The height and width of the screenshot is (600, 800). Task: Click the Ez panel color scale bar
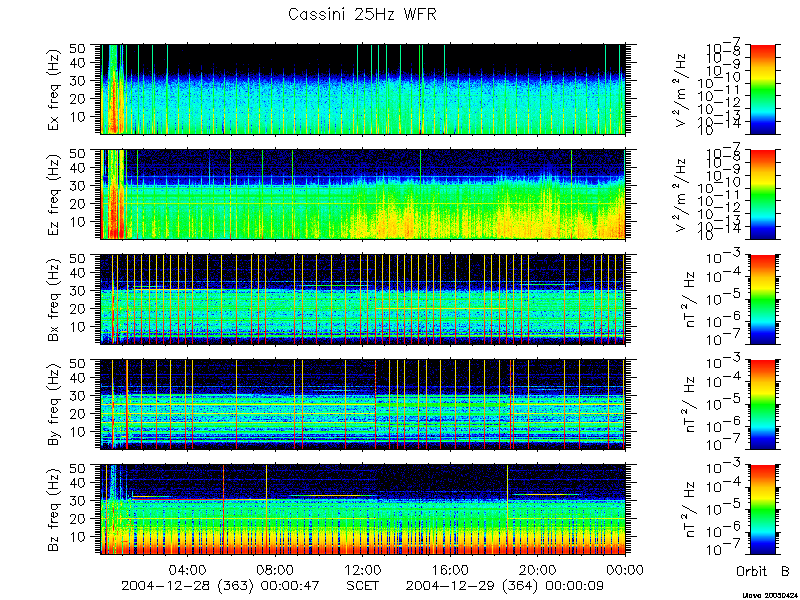pyautogui.click(x=762, y=194)
